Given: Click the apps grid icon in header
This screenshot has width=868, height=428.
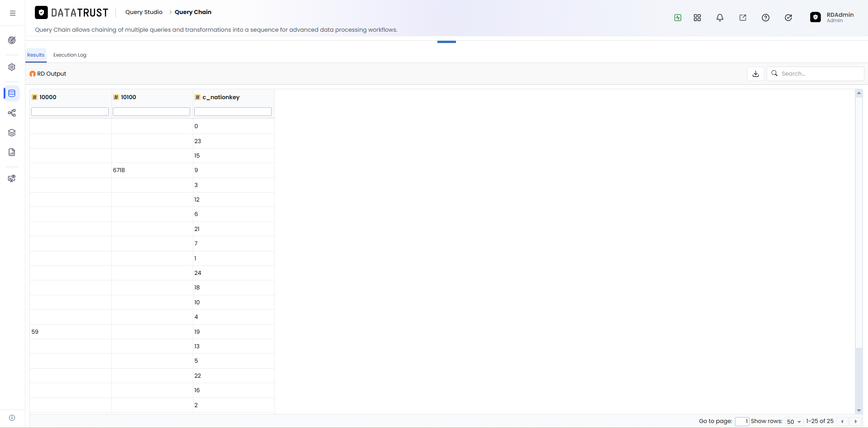Looking at the screenshot, I should coord(697,18).
